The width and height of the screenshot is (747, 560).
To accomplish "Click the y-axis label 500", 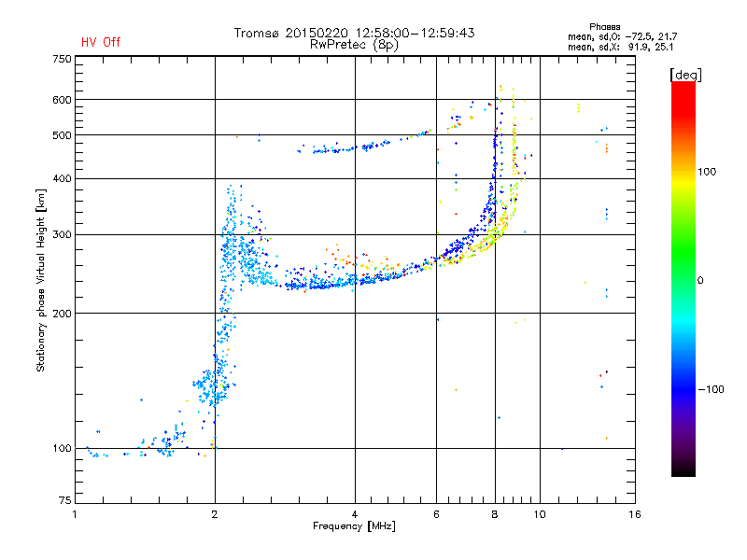I will [x=63, y=135].
